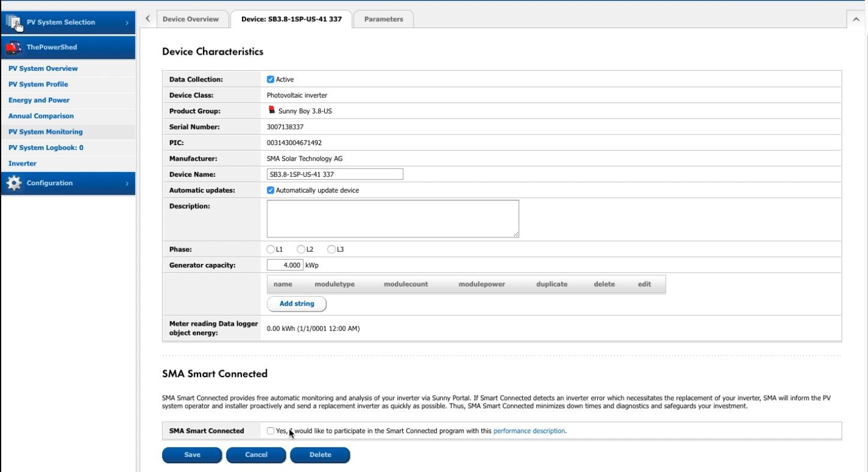
Task: Select phase L1 radio button
Action: [x=271, y=249]
